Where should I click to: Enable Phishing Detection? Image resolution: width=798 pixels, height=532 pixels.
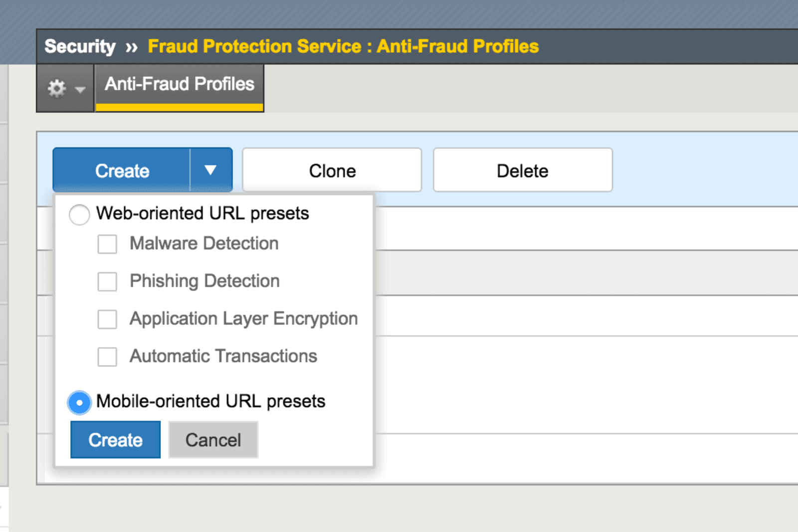tap(107, 282)
